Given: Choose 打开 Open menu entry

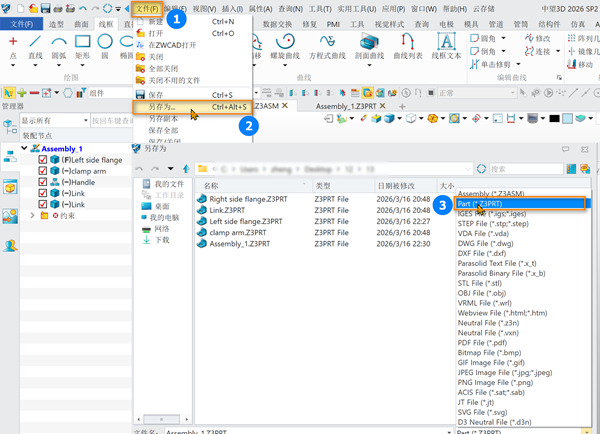Looking at the screenshot, I should point(192,33).
